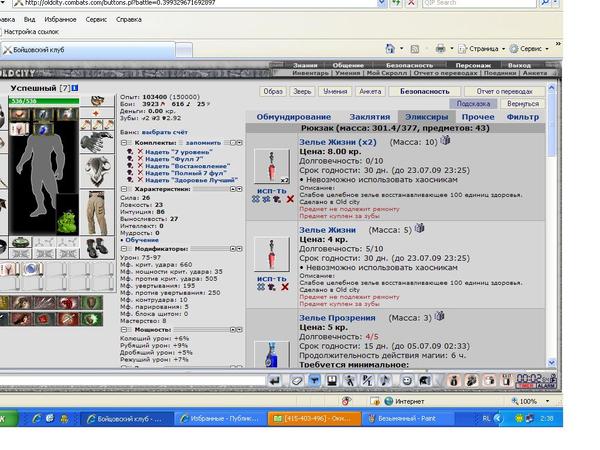Click the scroll-down arrow of the inventory
The width and height of the screenshot is (600, 450).
551,362
